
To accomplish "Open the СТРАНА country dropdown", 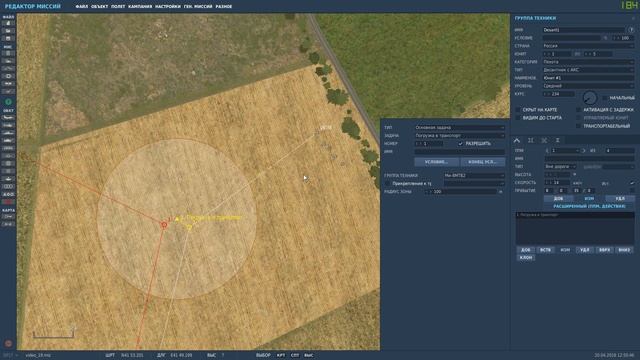I will click(x=588, y=46).
